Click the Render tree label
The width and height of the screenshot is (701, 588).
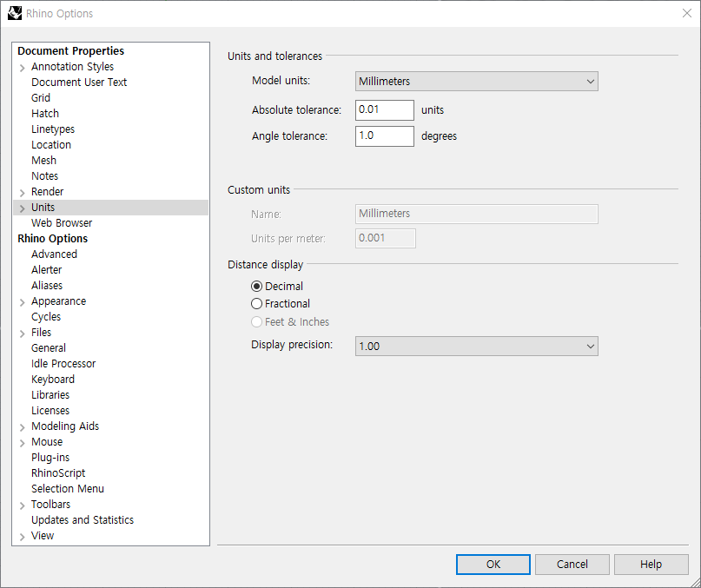point(48,192)
